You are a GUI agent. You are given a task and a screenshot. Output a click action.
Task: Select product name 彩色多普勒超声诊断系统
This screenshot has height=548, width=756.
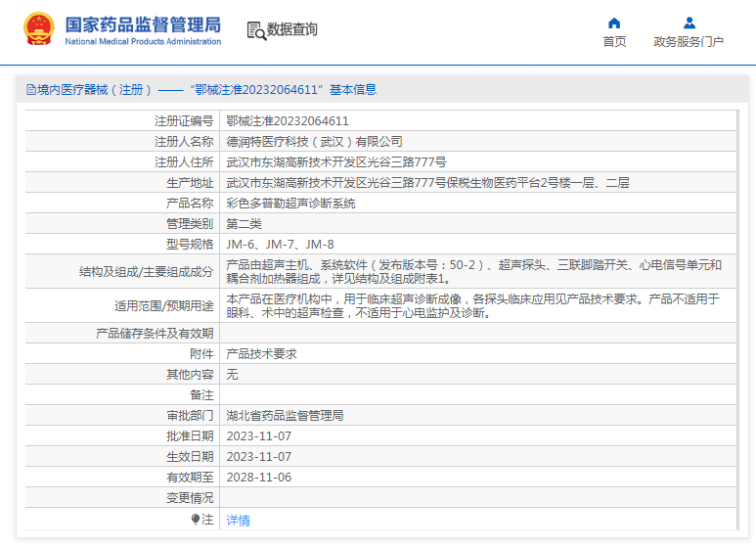pos(290,204)
